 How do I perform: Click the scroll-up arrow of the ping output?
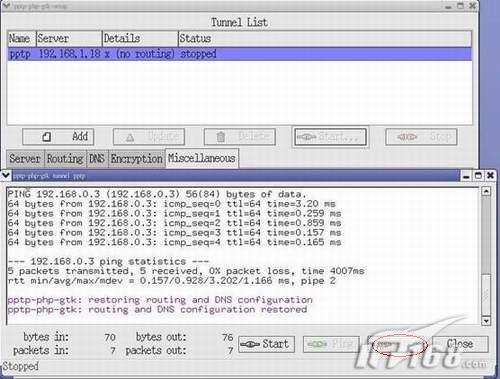[486, 191]
